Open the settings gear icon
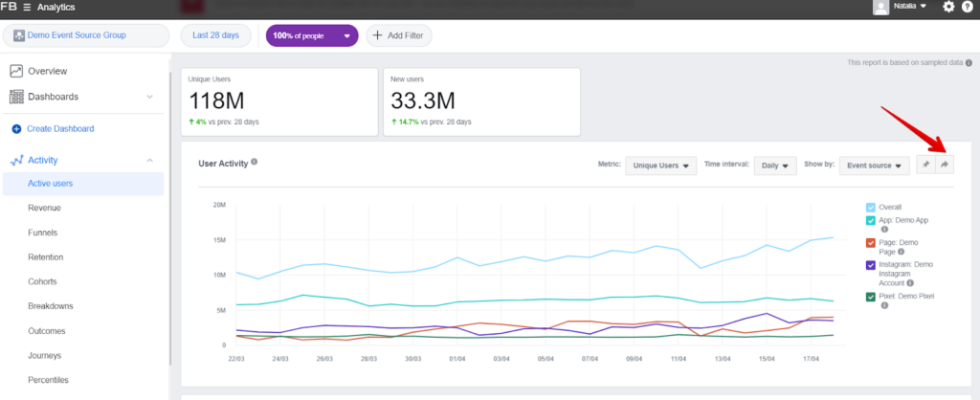This screenshot has height=400, width=980. (x=948, y=7)
